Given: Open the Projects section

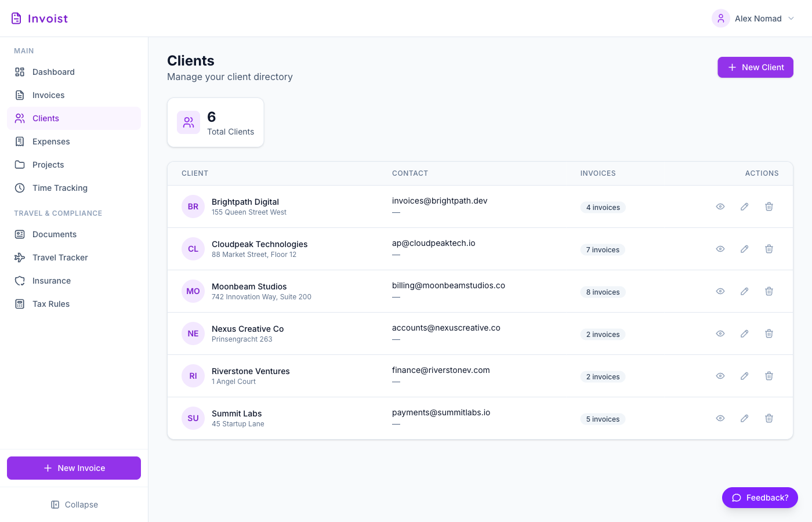Looking at the screenshot, I should click(48, 165).
